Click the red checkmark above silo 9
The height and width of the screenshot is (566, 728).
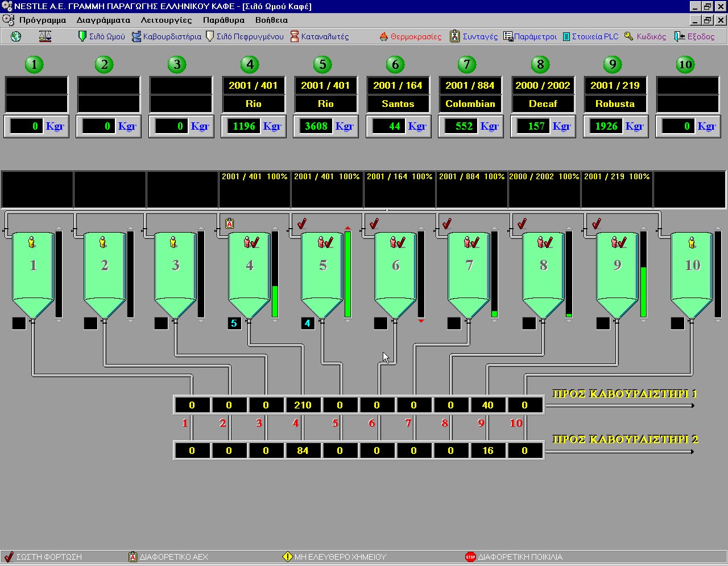pos(596,224)
